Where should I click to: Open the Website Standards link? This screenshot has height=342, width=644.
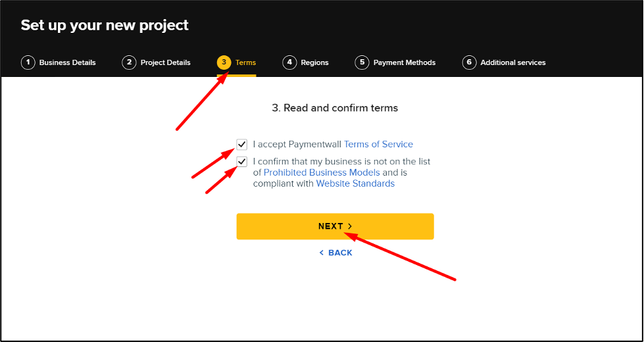355,183
